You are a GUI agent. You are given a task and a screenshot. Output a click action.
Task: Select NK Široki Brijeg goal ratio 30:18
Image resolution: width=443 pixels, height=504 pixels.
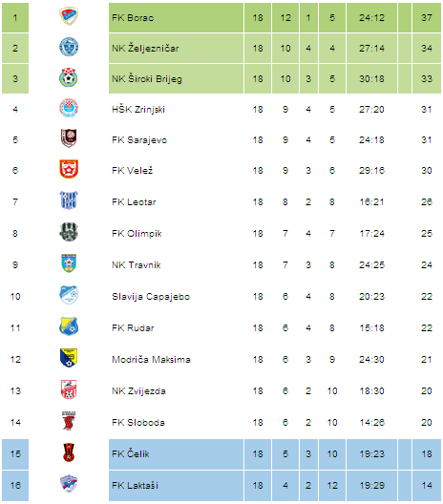(371, 78)
